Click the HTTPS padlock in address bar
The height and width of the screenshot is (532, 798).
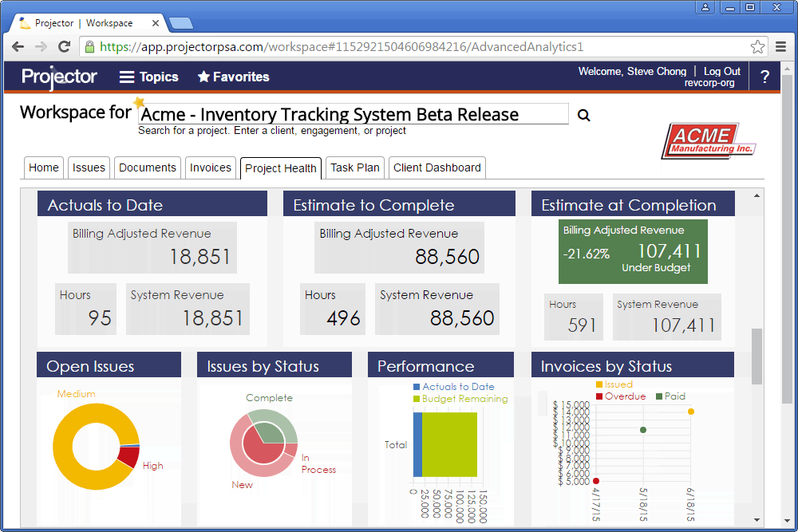[x=91, y=46]
